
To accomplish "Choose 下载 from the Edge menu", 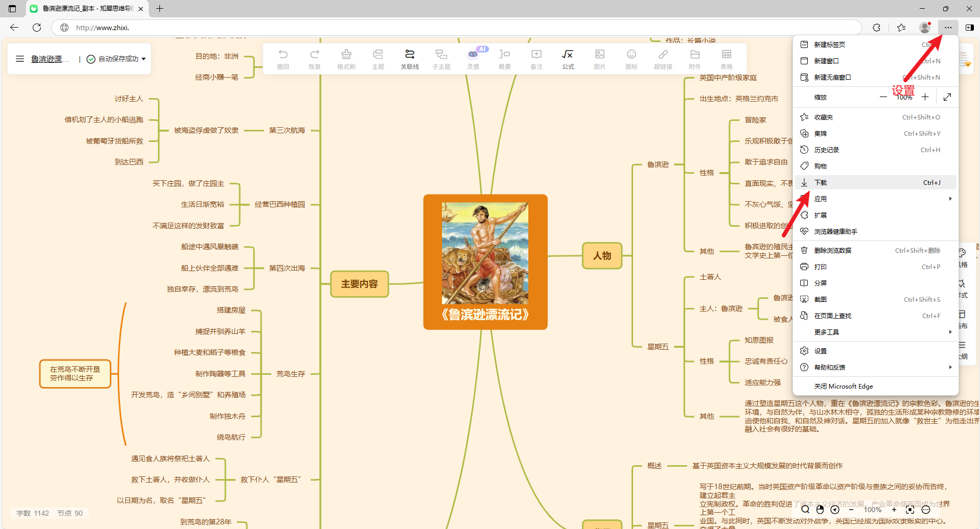I will point(876,182).
